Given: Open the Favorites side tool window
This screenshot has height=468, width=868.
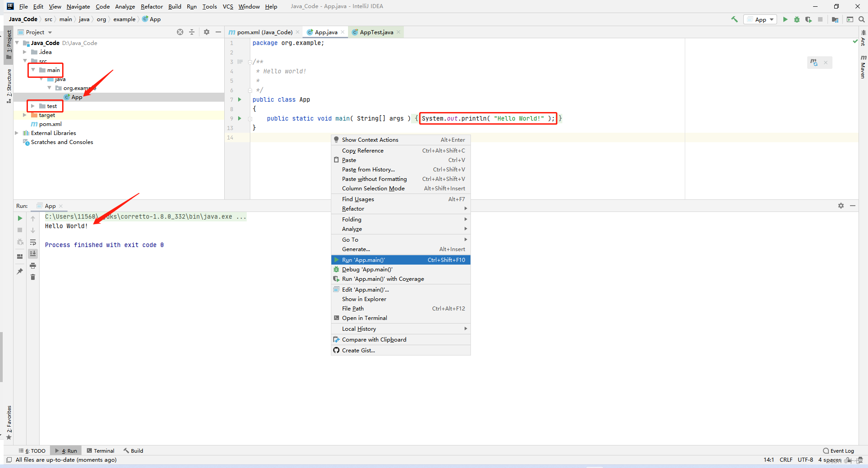Looking at the screenshot, I should 9,422.
